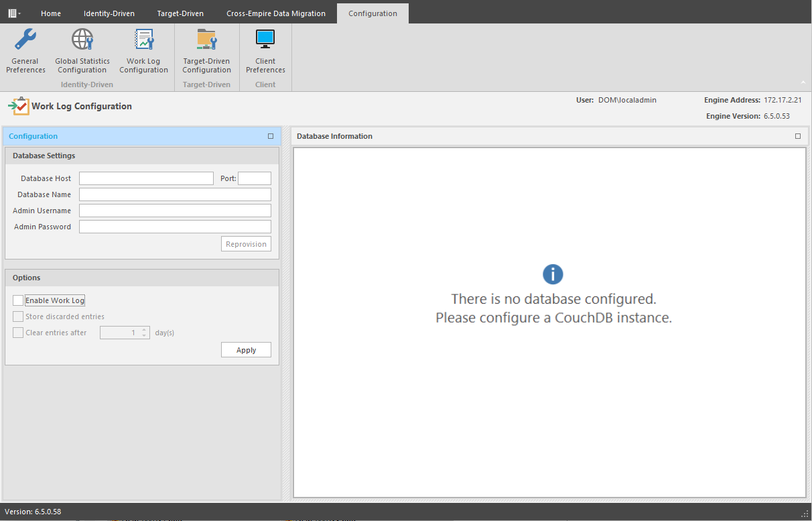This screenshot has height=521, width=812.
Task: Open the application menu dropdown arrow
Action: point(21,13)
